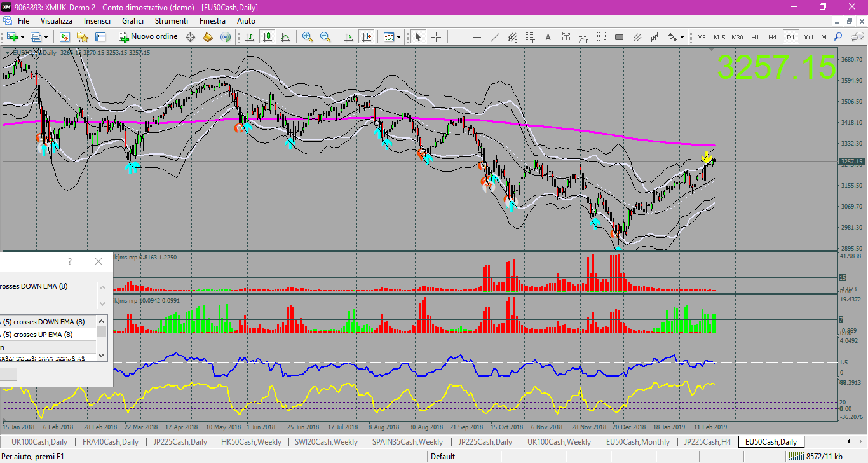Select 'crosses UP EMA (8)' list row

click(48, 335)
